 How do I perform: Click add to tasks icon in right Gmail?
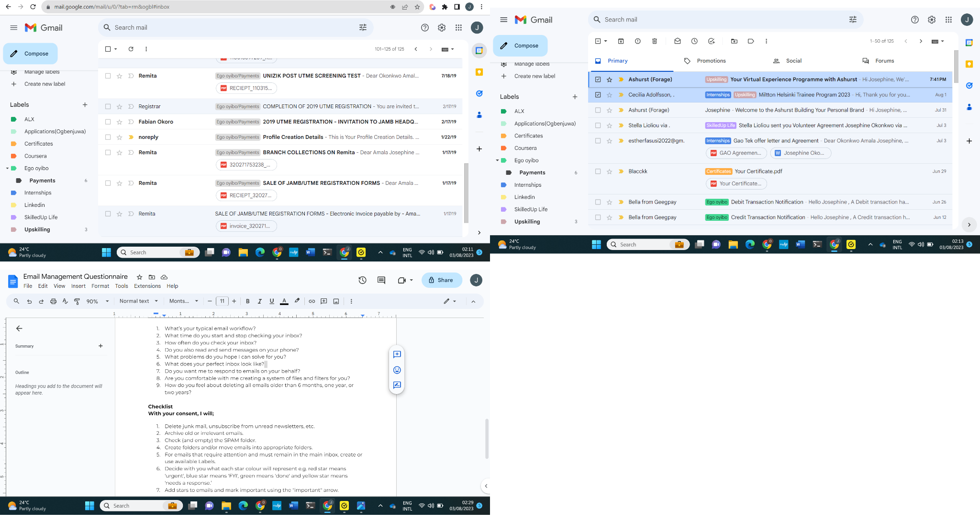pos(712,41)
